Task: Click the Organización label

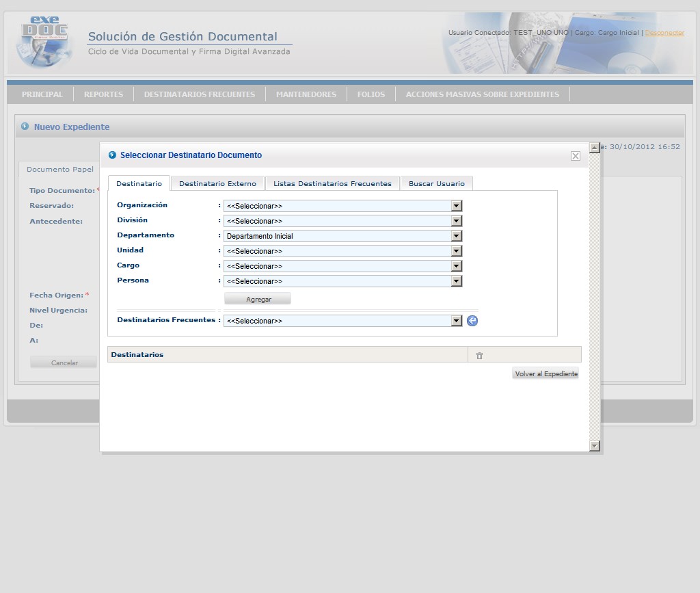Action: (x=142, y=205)
